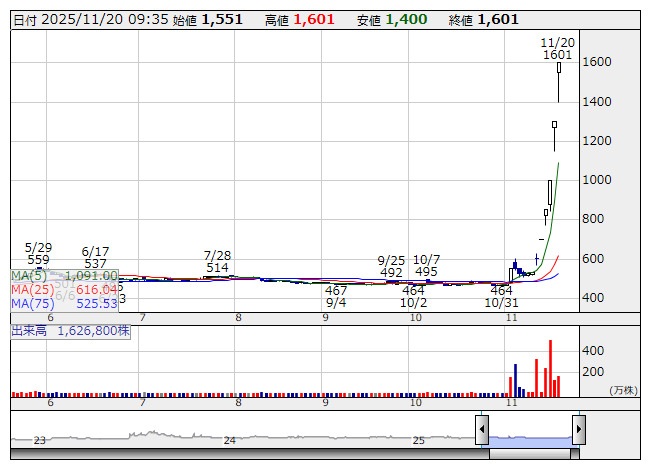Select the MA(25) legend entry
The height and width of the screenshot is (470, 653).
click(x=64, y=290)
